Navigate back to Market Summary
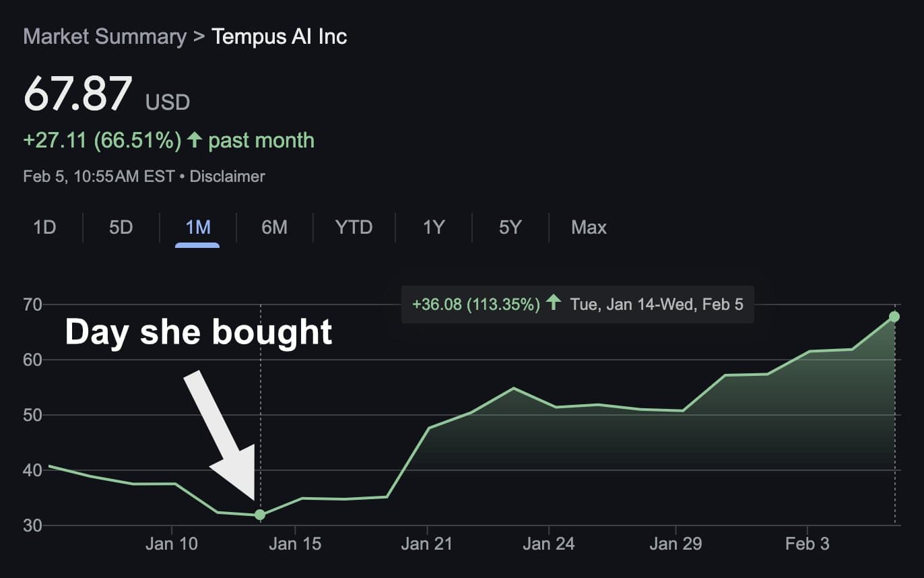 tap(104, 37)
